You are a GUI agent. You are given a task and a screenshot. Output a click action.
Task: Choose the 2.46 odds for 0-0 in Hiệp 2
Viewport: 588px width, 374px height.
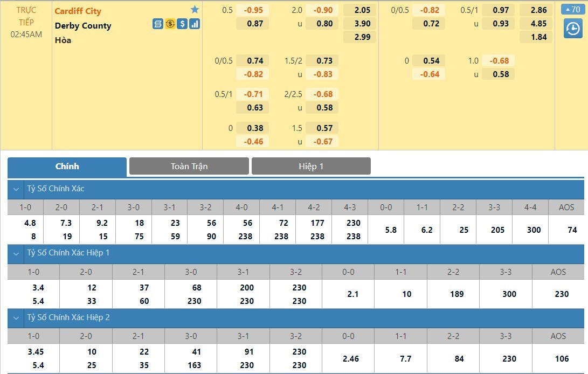(351, 359)
